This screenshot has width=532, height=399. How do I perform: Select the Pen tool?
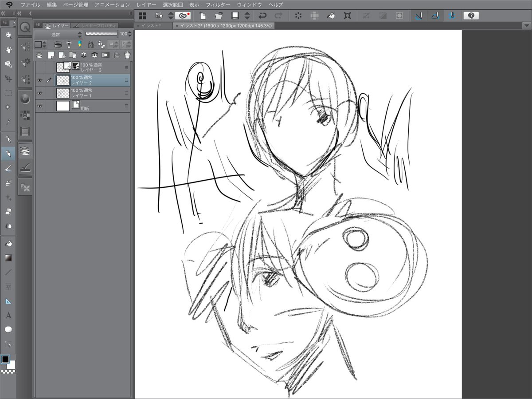pyautogui.click(x=8, y=139)
